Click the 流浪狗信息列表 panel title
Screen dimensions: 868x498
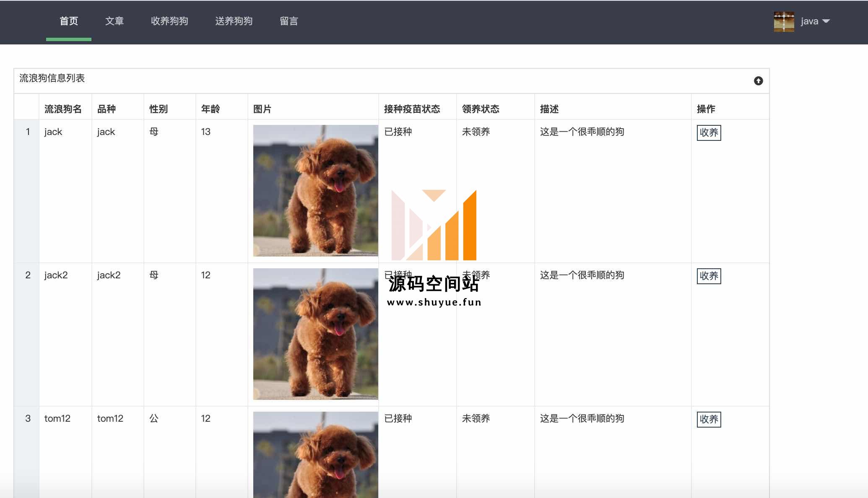pyautogui.click(x=52, y=78)
